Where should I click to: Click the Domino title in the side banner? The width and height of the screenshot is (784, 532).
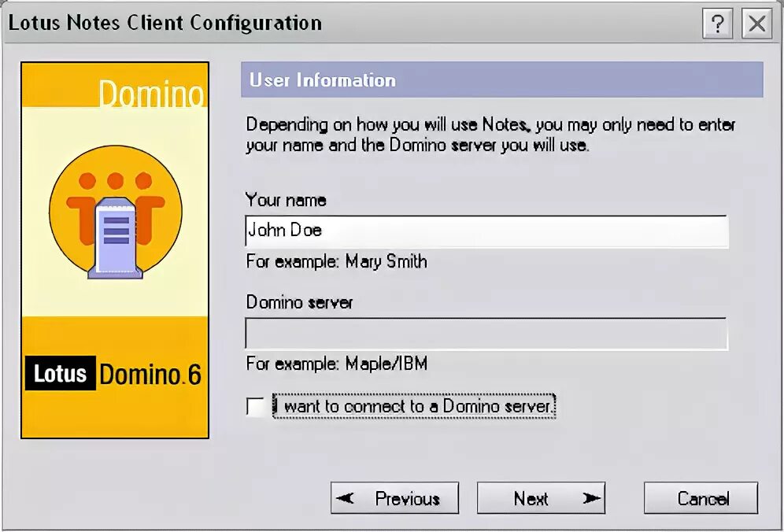point(151,94)
